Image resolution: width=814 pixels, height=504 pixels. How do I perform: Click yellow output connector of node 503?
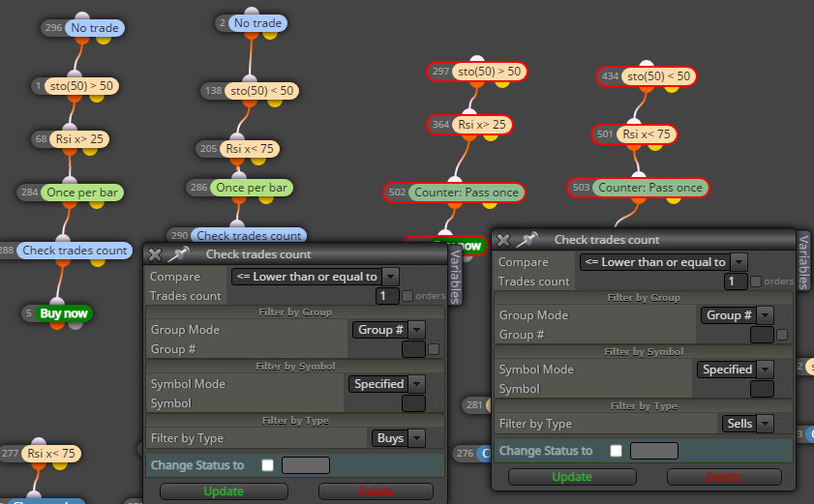click(674, 199)
